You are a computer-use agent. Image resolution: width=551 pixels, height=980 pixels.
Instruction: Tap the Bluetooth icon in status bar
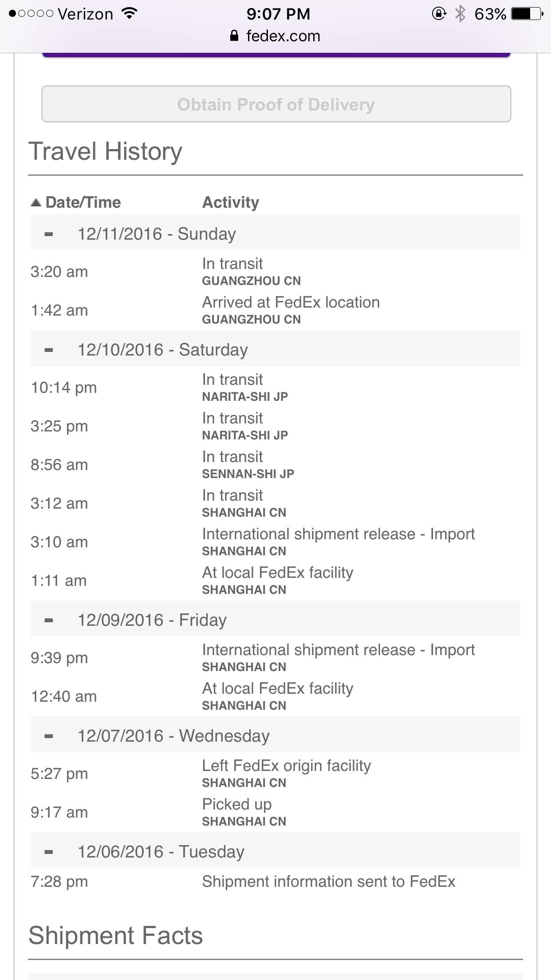click(460, 14)
